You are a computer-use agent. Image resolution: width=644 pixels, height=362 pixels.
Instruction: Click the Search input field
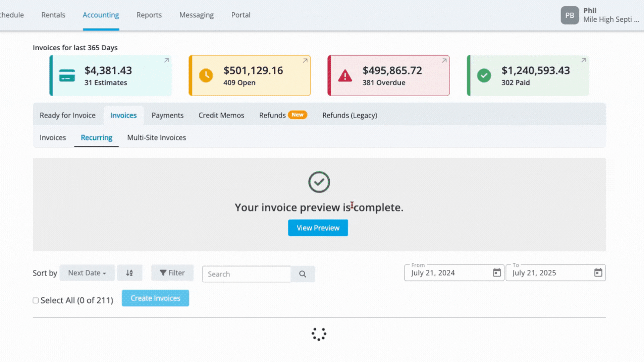coord(247,274)
